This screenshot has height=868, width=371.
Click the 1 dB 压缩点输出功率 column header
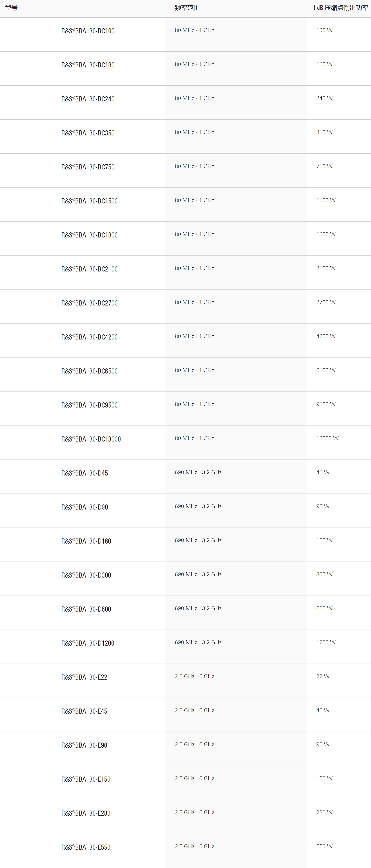[x=340, y=8]
